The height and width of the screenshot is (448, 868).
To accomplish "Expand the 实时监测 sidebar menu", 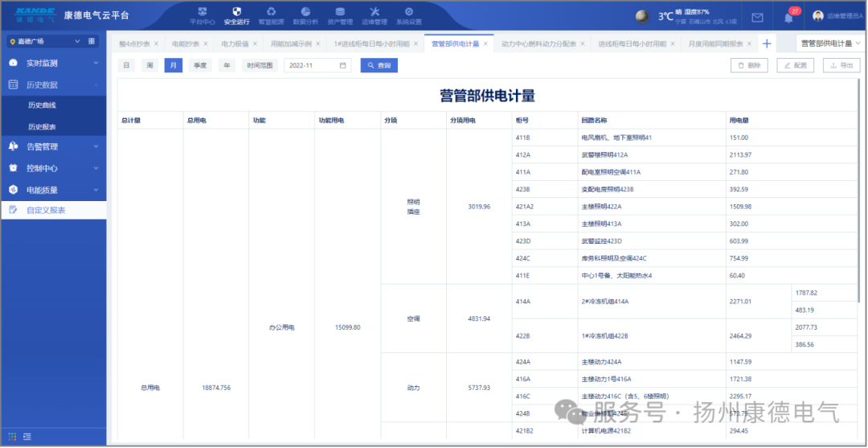I will click(x=53, y=63).
